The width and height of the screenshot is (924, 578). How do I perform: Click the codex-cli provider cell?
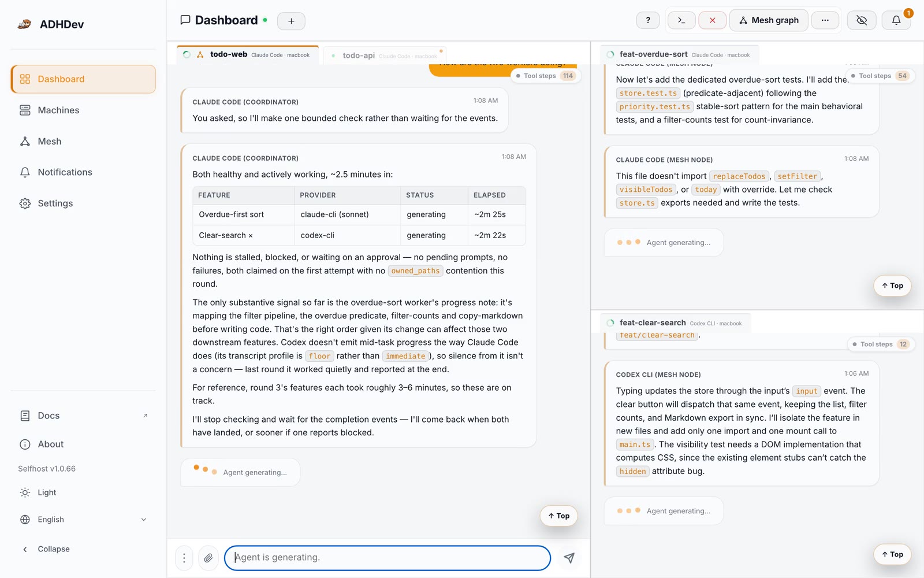(348, 235)
